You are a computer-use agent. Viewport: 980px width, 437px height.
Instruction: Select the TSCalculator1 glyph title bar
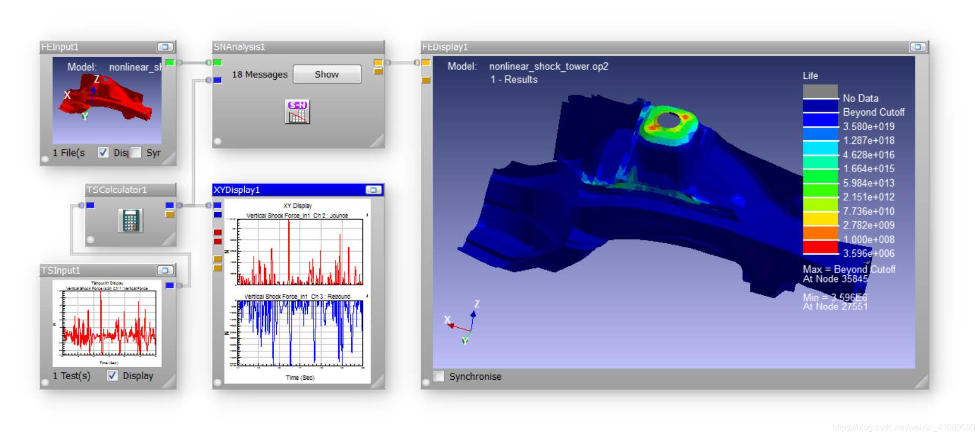click(x=130, y=190)
